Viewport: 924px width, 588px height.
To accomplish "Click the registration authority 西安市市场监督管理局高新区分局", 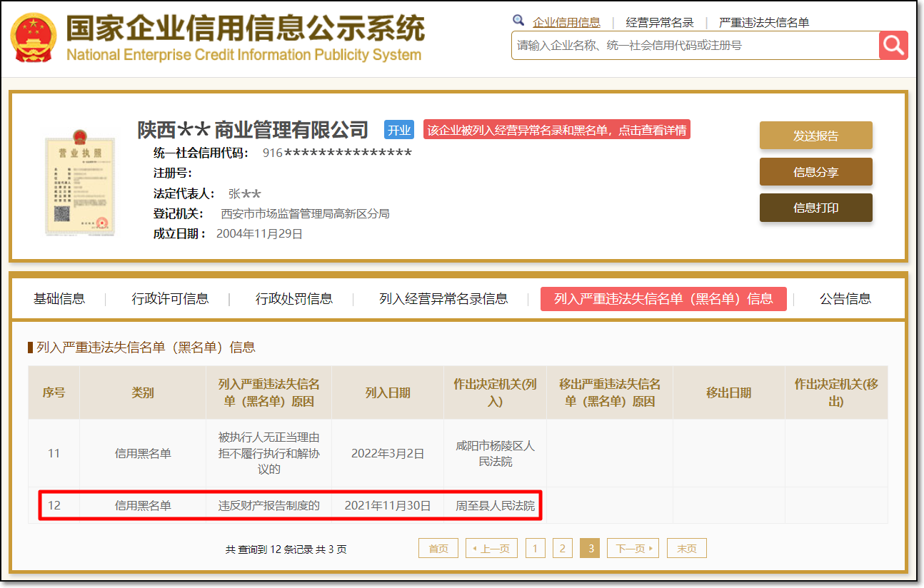I will pyautogui.click(x=305, y=213).
